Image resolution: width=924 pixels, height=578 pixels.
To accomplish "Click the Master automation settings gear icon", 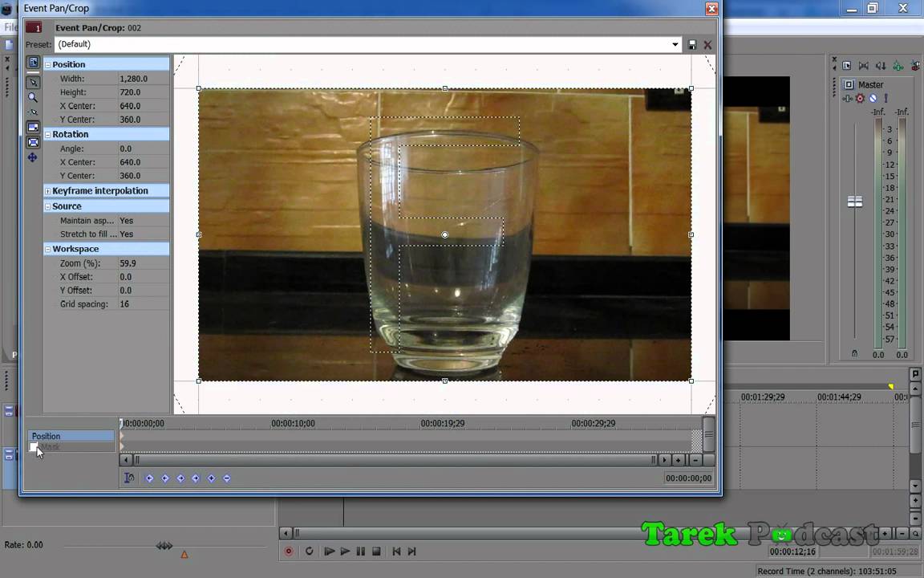I will pos(860,99).
